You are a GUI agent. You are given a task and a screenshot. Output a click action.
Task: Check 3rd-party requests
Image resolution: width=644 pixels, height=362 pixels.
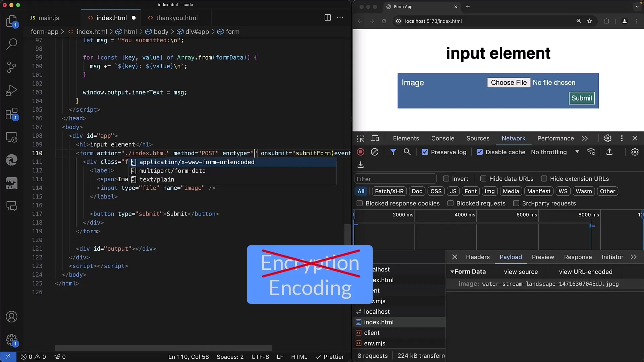516,203
